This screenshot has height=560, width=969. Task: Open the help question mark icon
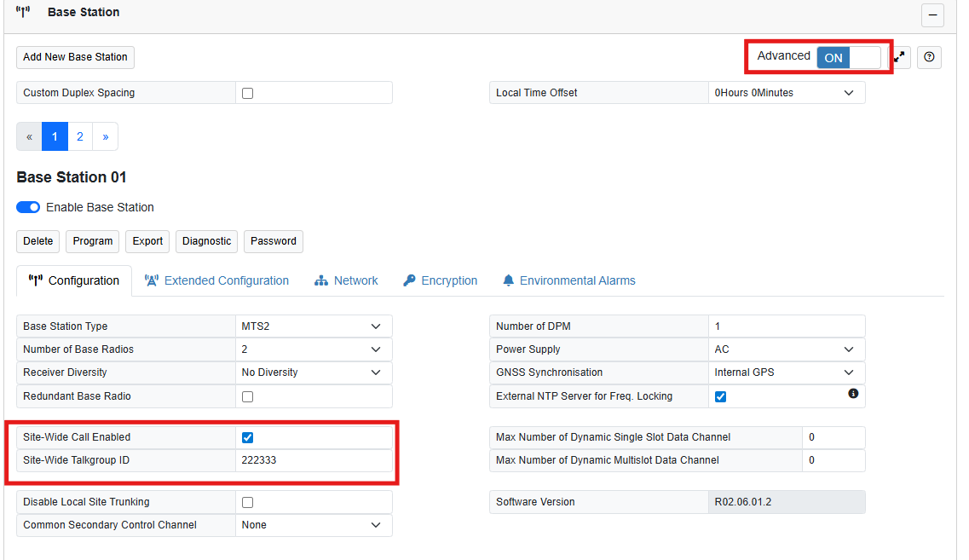pyautogui.click(x=929, y=57)
